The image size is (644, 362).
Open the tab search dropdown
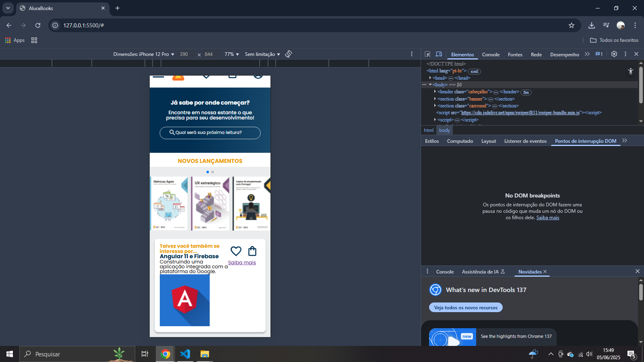click(x=8, y=8)
